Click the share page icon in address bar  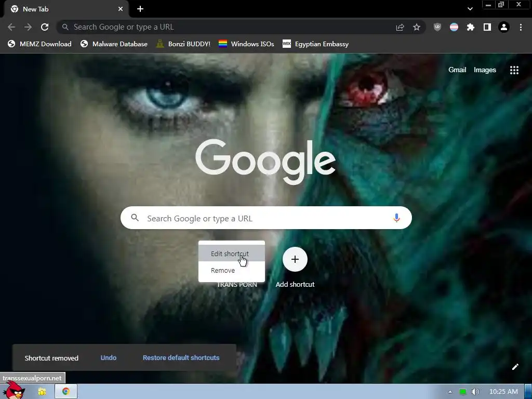point(400,27)
